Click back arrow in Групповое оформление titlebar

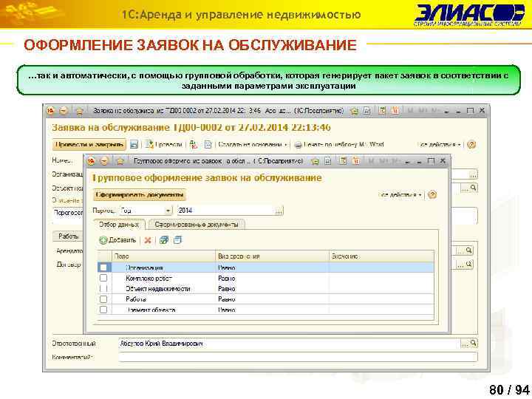pyautogui.click(x=104, y=161)
